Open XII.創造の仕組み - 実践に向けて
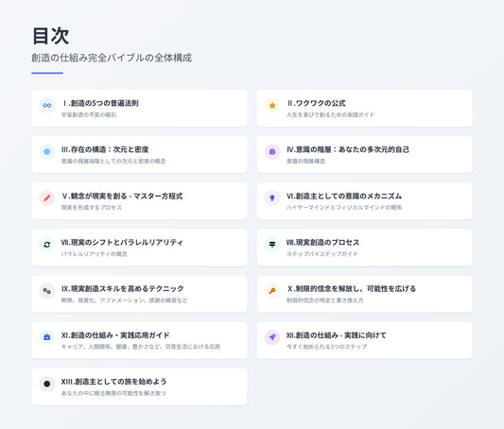 364,340
